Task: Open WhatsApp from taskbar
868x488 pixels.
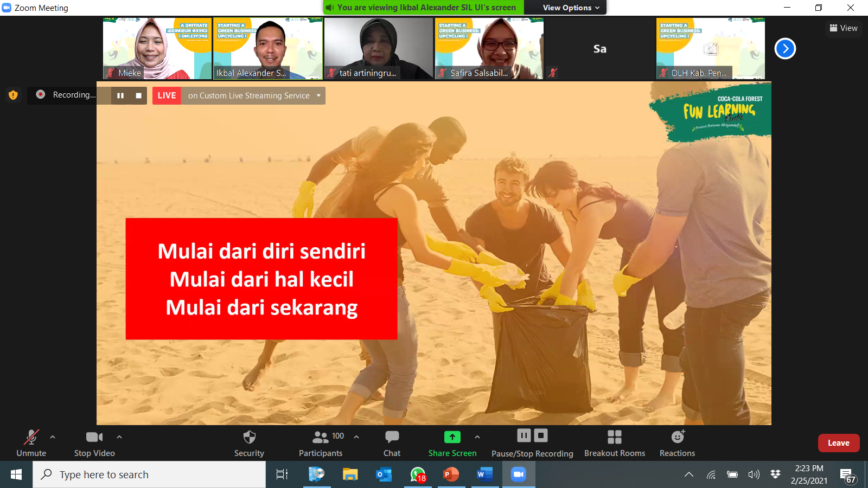Action: (x=418, y=474)
